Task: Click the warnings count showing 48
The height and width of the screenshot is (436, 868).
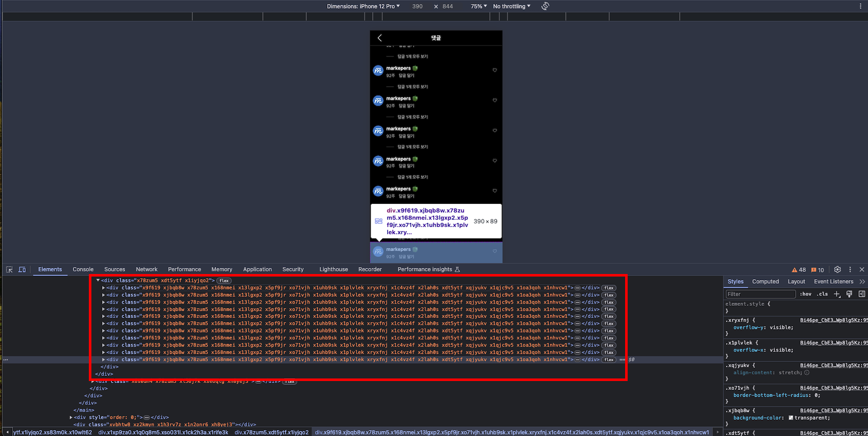Action: tap(799, 270)
